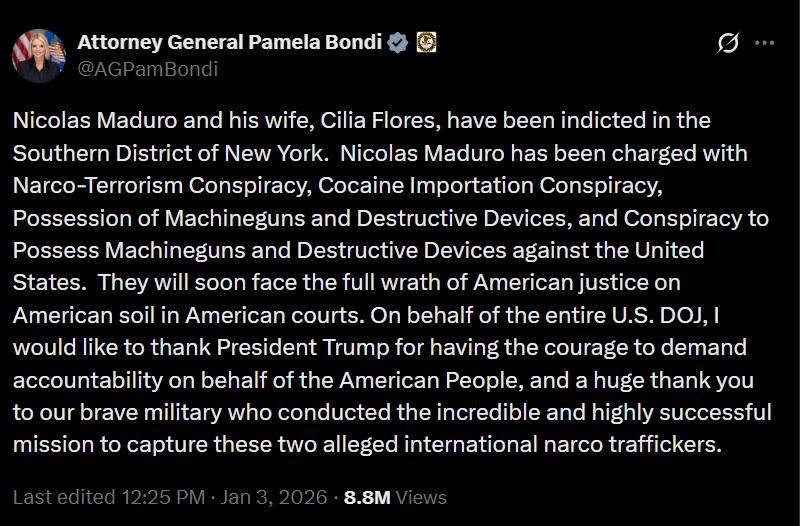Open the three-dot More options menu
The image size is (800, 526).
click(764, 43)
